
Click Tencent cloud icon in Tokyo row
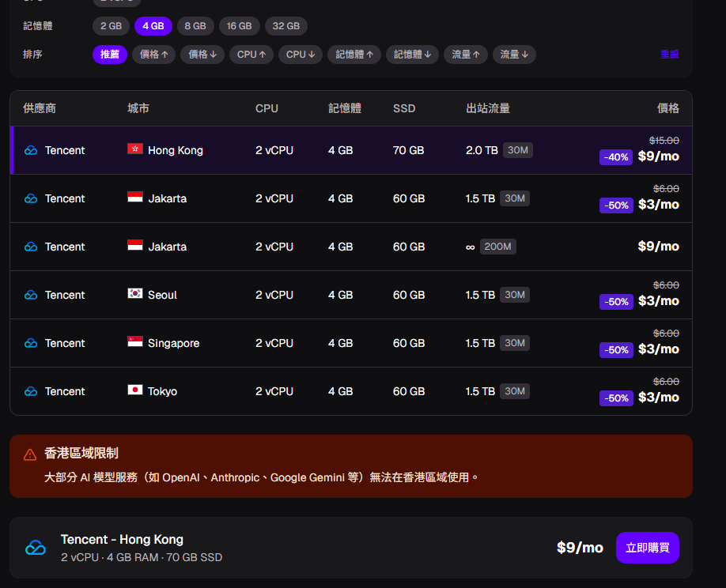(x=31, y=391)
